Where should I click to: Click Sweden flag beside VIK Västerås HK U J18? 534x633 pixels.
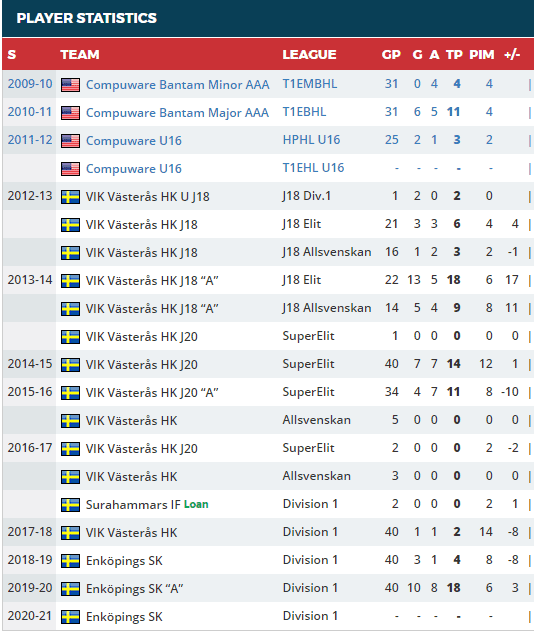pos(70,197)
